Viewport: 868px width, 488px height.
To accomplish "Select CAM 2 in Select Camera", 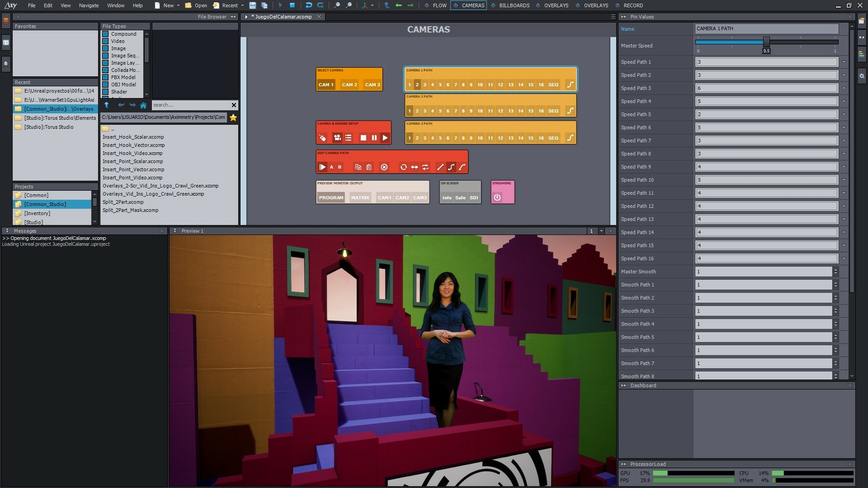I will (349, 85).
